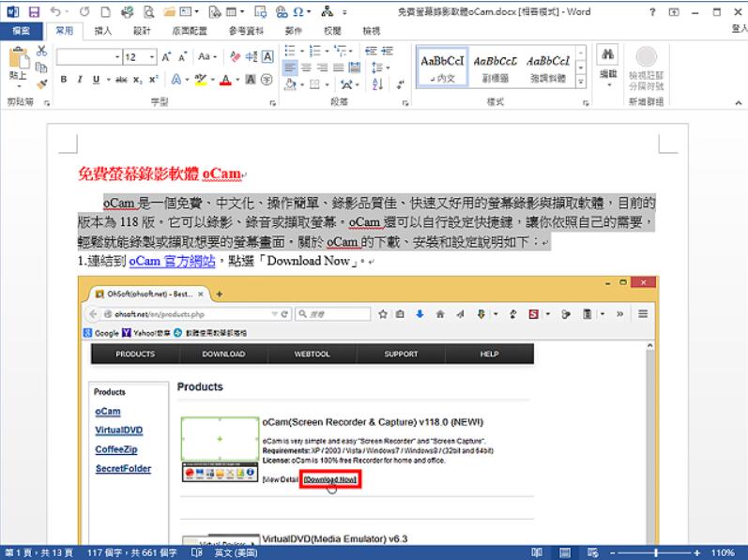This screenshot has height=560, width=748.
Task: Switch to the 版面配置 (Page Layout) tab
Action: tap(189, 31)
